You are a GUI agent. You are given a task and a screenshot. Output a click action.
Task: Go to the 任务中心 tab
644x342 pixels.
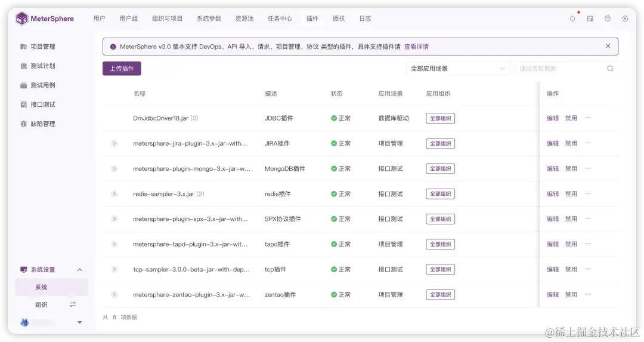coord(280,19)
